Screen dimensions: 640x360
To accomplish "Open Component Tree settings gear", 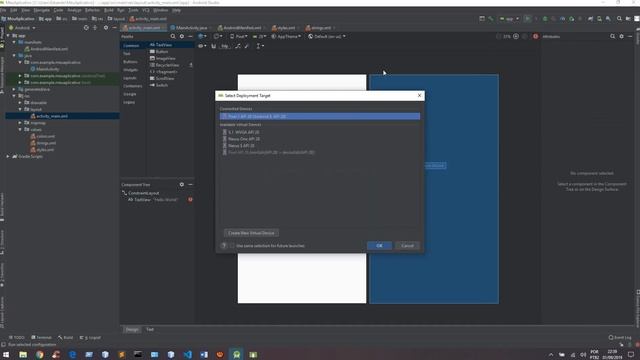I will (x=182, y=184).
